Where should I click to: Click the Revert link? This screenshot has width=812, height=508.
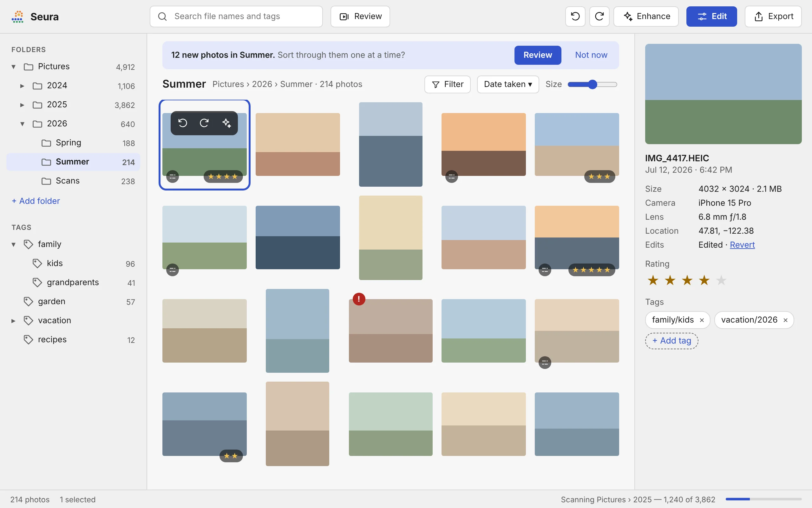pyautogui.click(x=742, y=245)
